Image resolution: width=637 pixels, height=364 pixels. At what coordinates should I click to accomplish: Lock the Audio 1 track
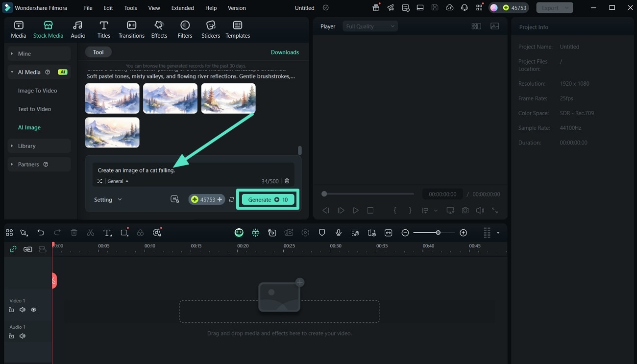11,336
